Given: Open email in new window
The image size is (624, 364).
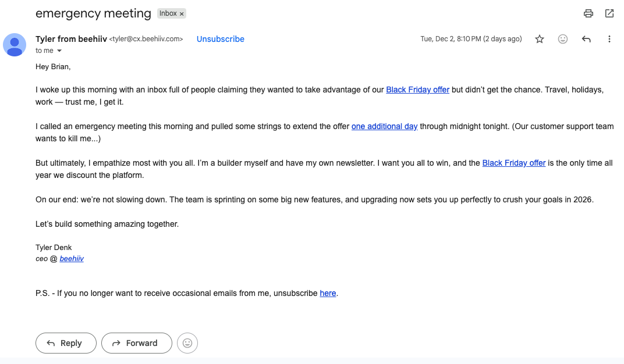Looking at the screenshot, I should coord(609,13).
